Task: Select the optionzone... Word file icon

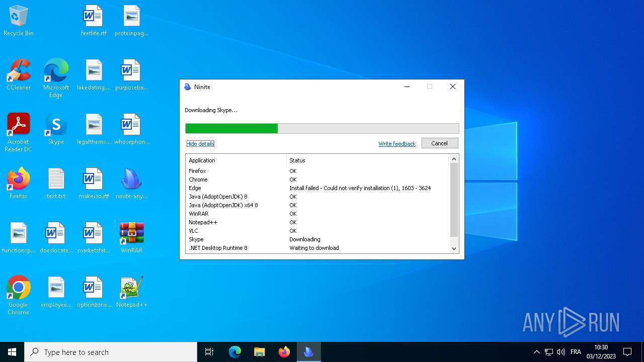Action: click(x=94, y=293)
